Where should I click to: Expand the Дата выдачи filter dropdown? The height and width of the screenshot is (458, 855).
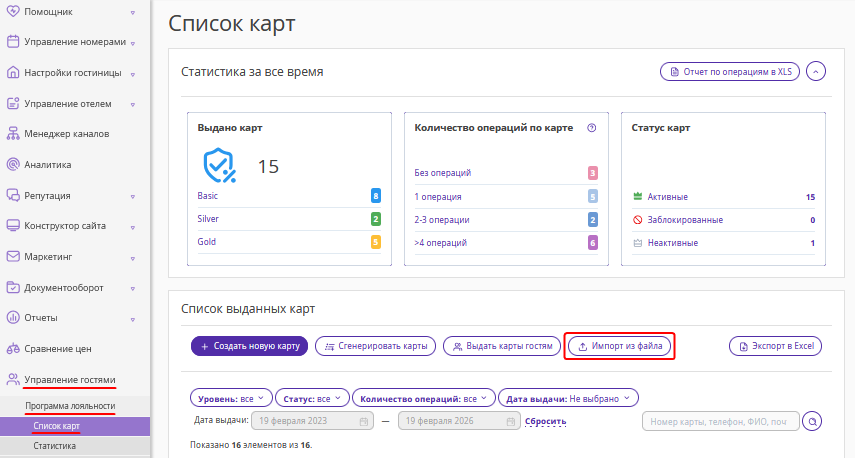[x=568, y=398]
